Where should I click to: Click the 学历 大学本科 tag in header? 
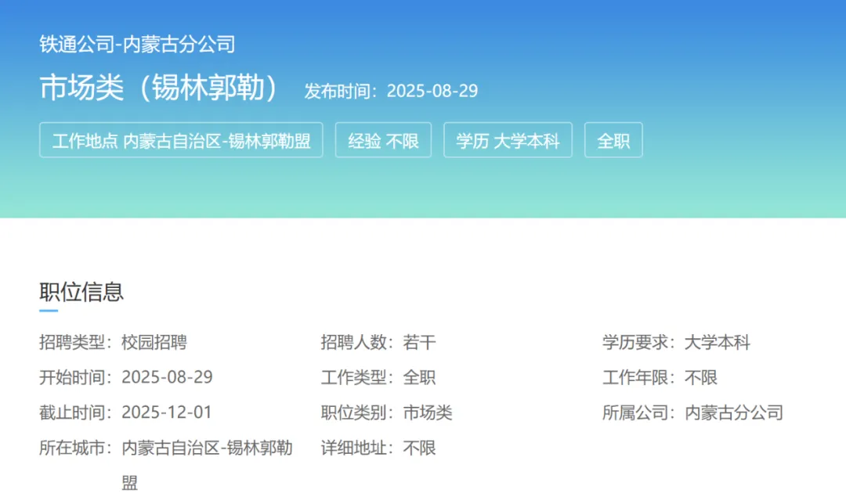point(508,140)
